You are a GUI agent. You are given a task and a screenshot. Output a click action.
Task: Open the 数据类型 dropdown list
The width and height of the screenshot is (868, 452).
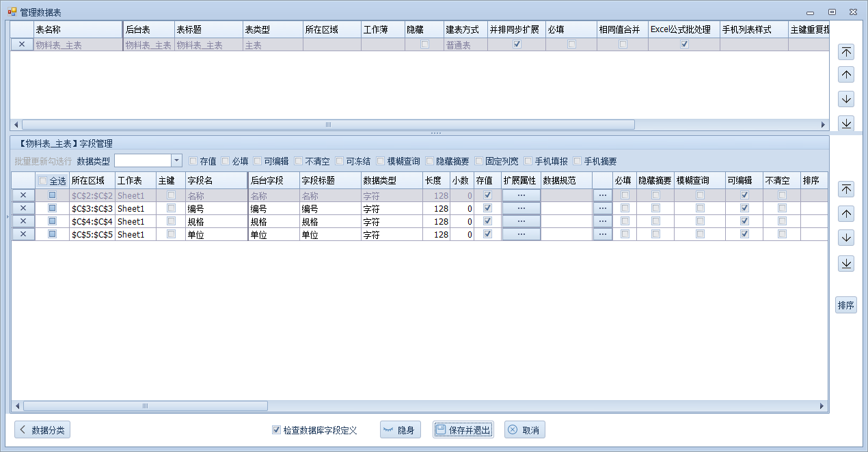(x=176, y=161)
